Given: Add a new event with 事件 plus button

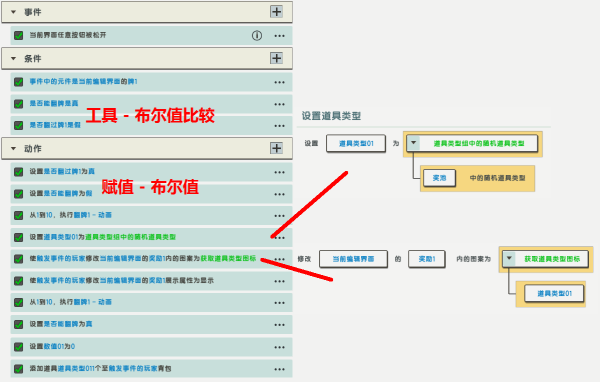Looking at the screenshot, I should (x=276, y=12).
